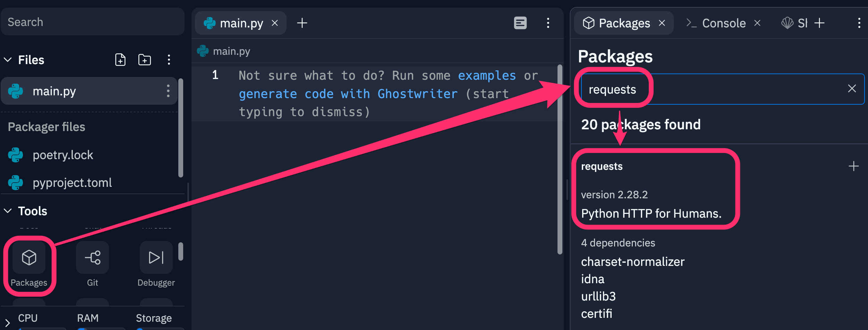Viewport: 868px width, 330px height.
Task: Switch to the Console tab
Action: tap(723, 23)
